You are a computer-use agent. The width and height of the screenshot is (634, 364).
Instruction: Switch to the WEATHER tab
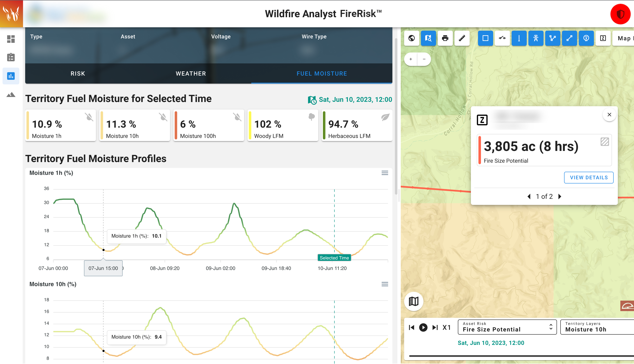(191, 73)
